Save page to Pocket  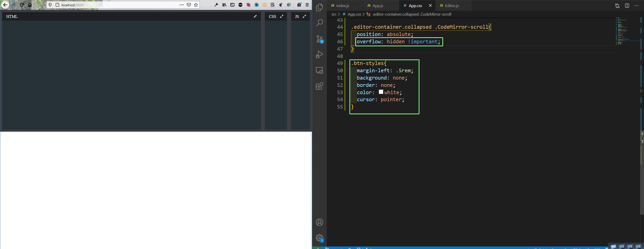click(x=189, y=5)
